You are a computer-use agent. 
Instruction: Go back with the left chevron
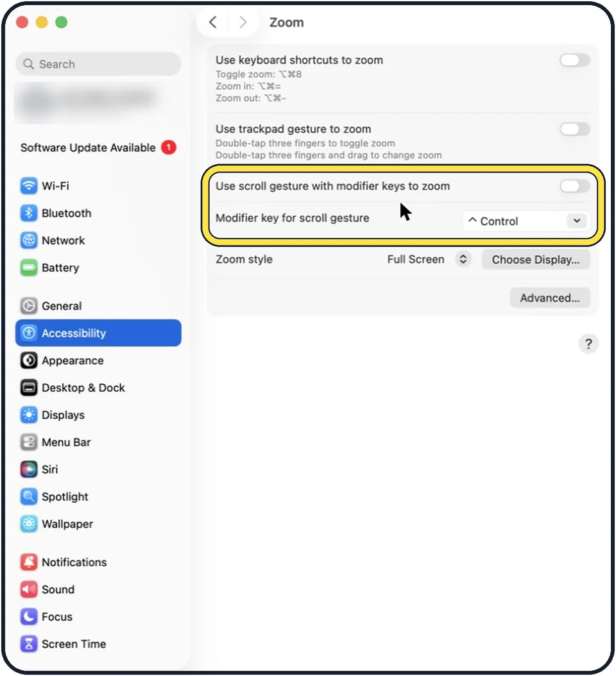(212, 22)
